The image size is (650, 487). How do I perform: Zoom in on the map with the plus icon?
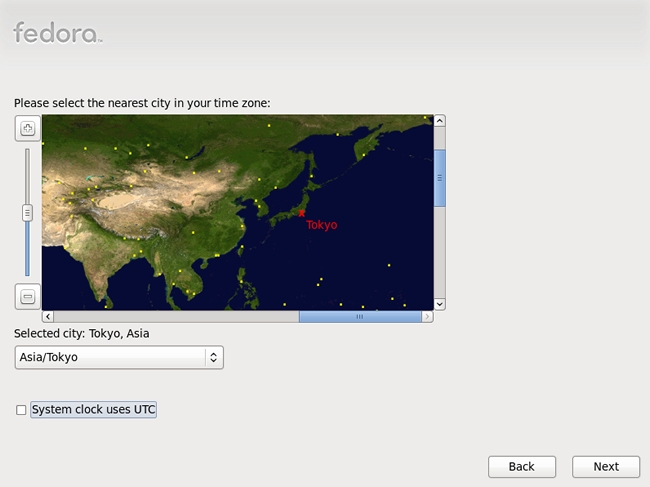pos(28,128)
